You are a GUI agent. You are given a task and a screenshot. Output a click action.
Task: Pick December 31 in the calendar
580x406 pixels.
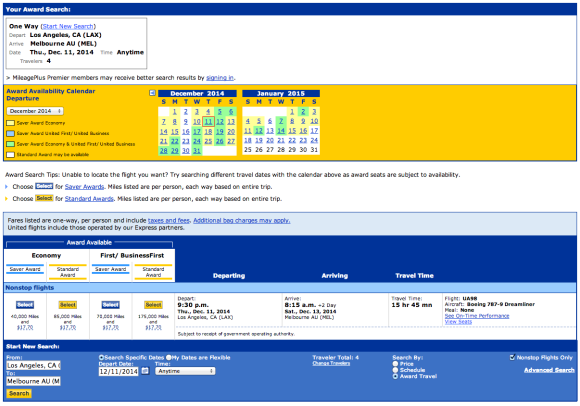[197, 150]
